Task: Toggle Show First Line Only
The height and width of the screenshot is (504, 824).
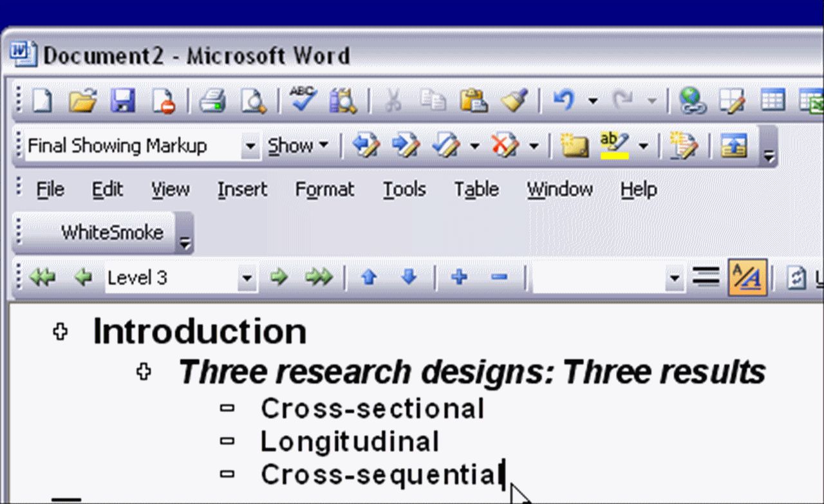Action: click(x=706, y=277)
